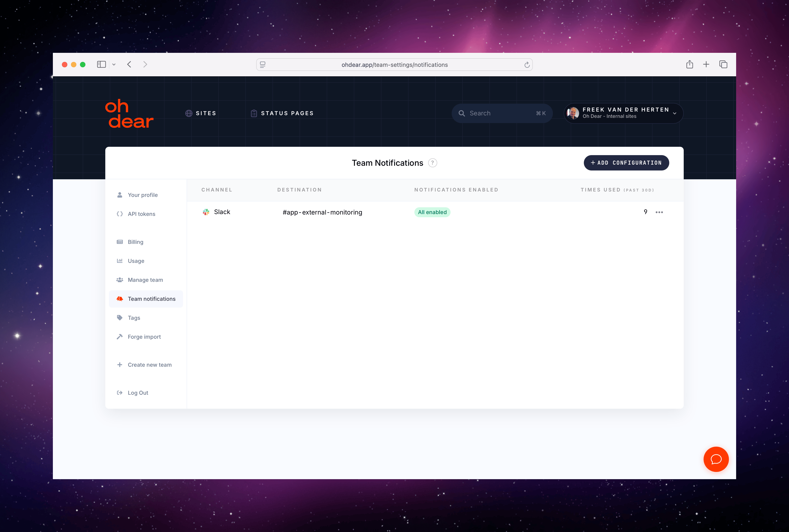Open Forge import
The image size is (789, 532).
point(146,337)
